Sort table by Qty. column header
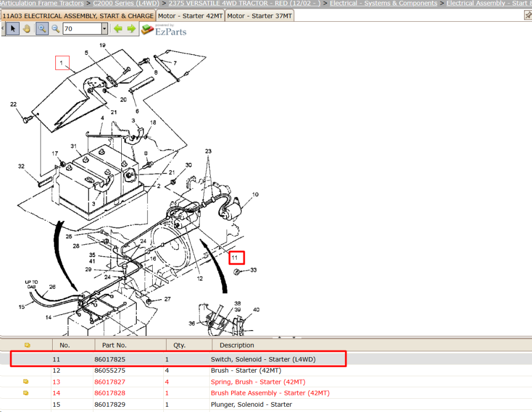 click(x=179, y=345)
